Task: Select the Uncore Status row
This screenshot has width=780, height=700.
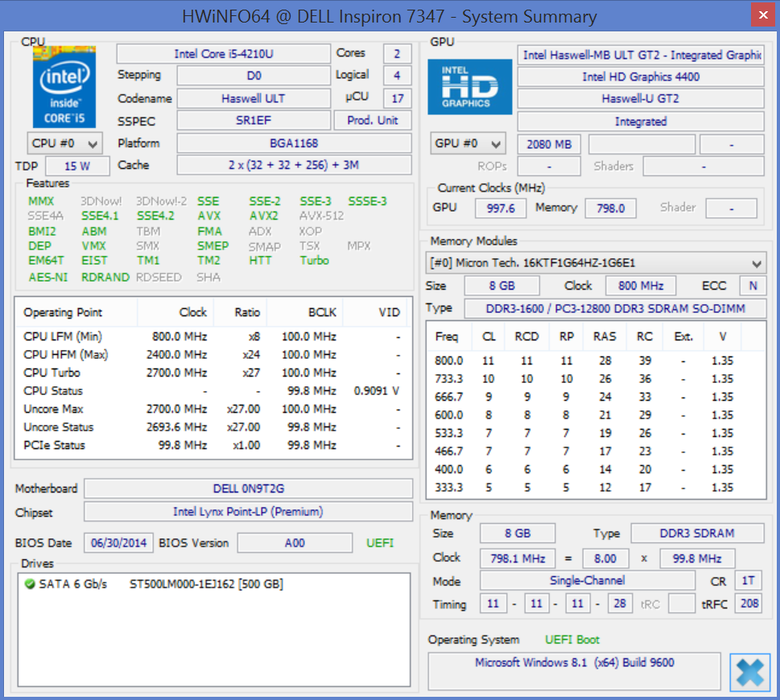Action: [x=213, y=427]
